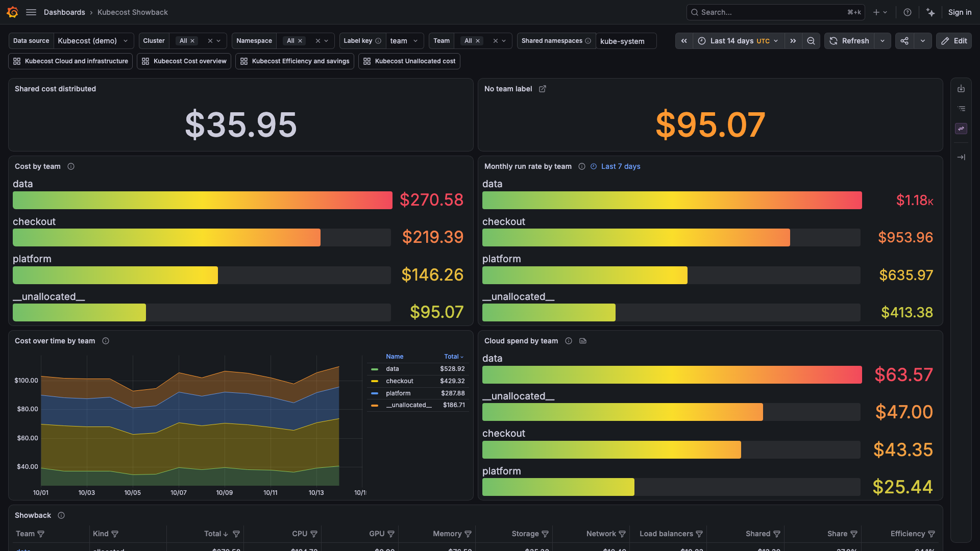Viewport: 980px width, 551px height.
Task: Click the share dashboard icon
Action: click(x=904, y=41)
